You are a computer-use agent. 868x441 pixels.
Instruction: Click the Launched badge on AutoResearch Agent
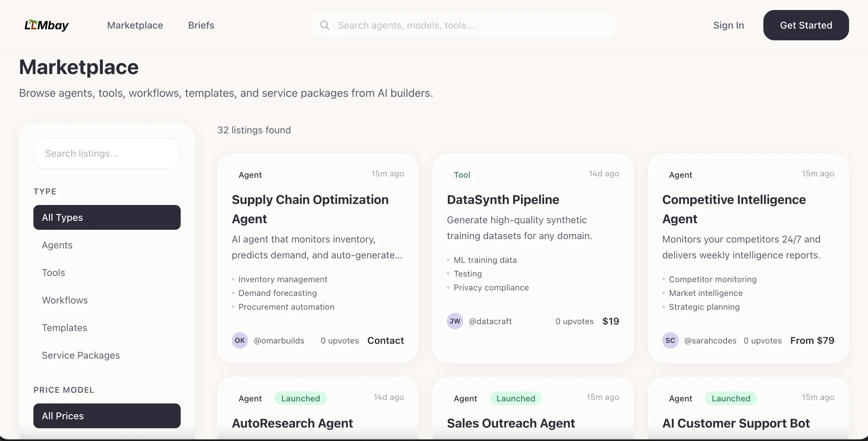[x=300, y=398]
